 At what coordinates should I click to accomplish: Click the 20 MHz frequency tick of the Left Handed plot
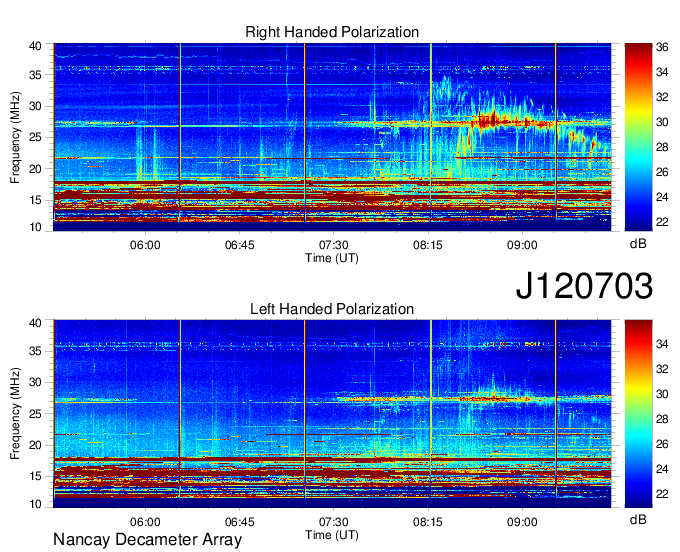pos(35,445)
